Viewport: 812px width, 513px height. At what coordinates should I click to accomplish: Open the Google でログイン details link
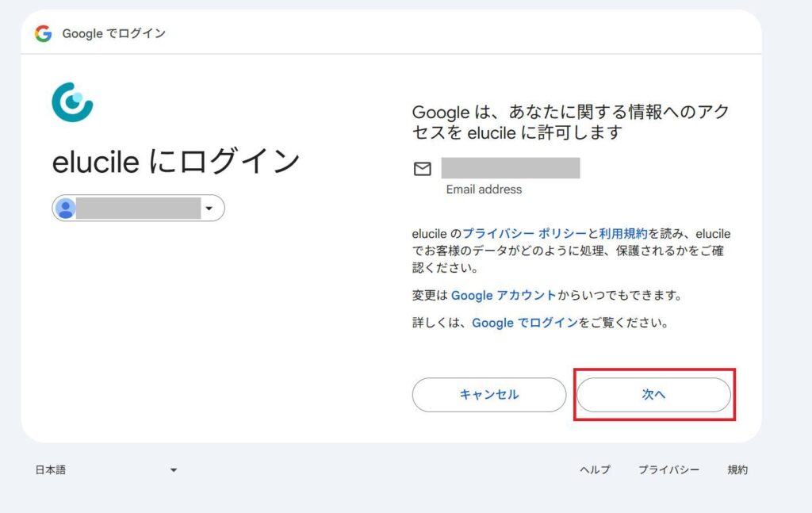523,323
